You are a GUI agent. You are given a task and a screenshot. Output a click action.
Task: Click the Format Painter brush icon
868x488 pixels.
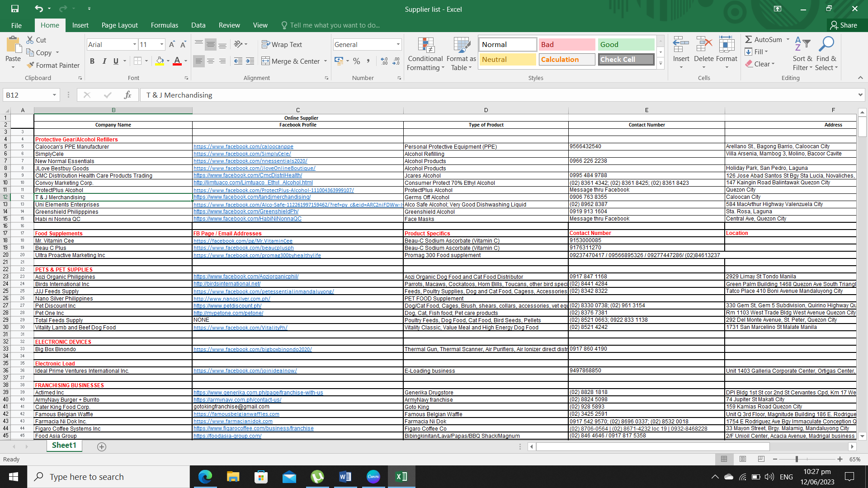(30, 65)
